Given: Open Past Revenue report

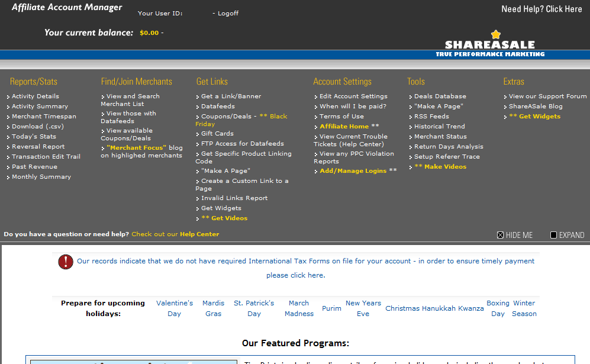Looking at the screenshot, I should tap(34, 167).
